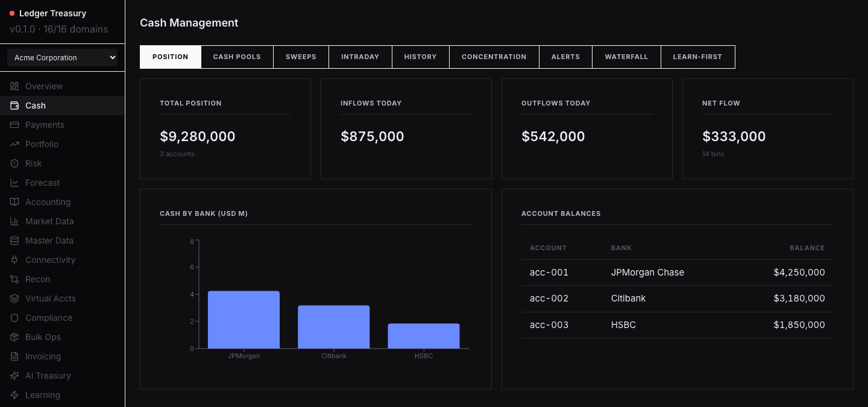Click the $542,000 outflows value
The height and width of the screenshot is (407, 868).
coord(553,137)
